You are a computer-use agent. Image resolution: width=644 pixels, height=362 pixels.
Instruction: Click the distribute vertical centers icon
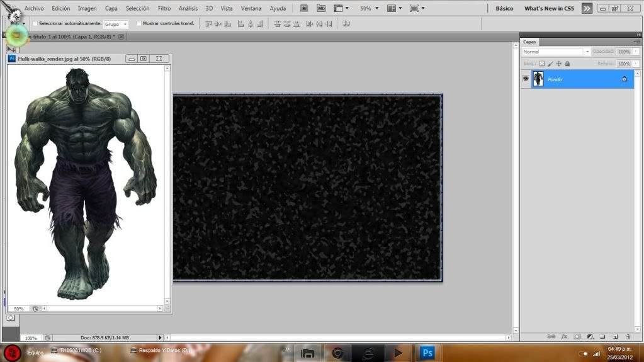point(286,24)
